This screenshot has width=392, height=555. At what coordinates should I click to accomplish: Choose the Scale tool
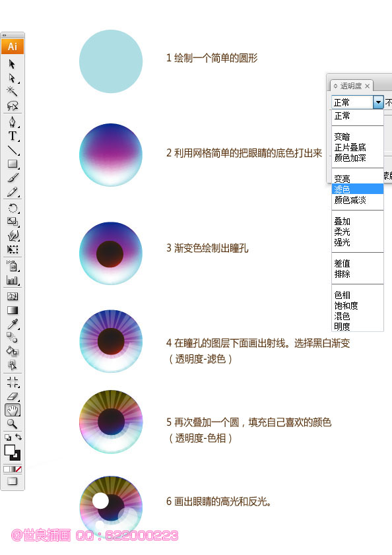(13, 222)
